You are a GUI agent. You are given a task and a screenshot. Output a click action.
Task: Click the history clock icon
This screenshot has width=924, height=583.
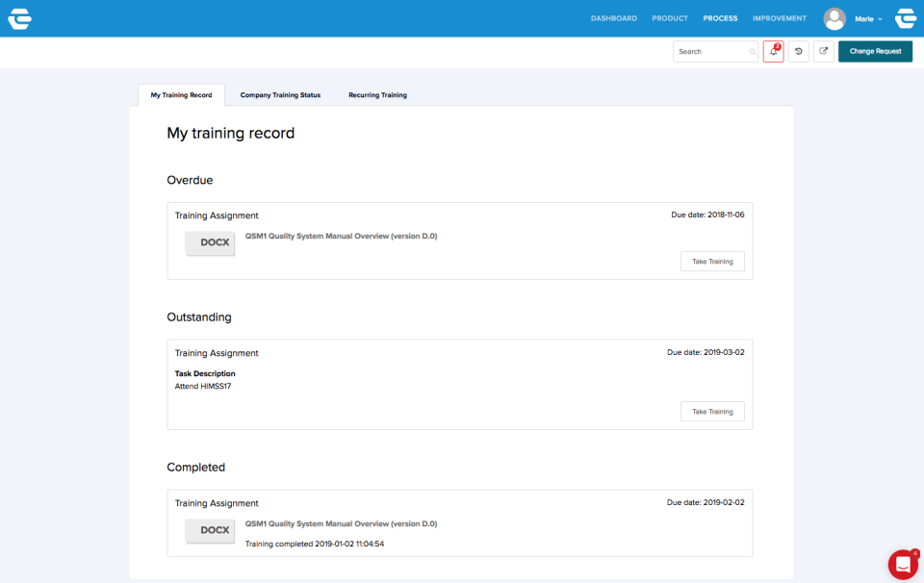pos(798,51)
